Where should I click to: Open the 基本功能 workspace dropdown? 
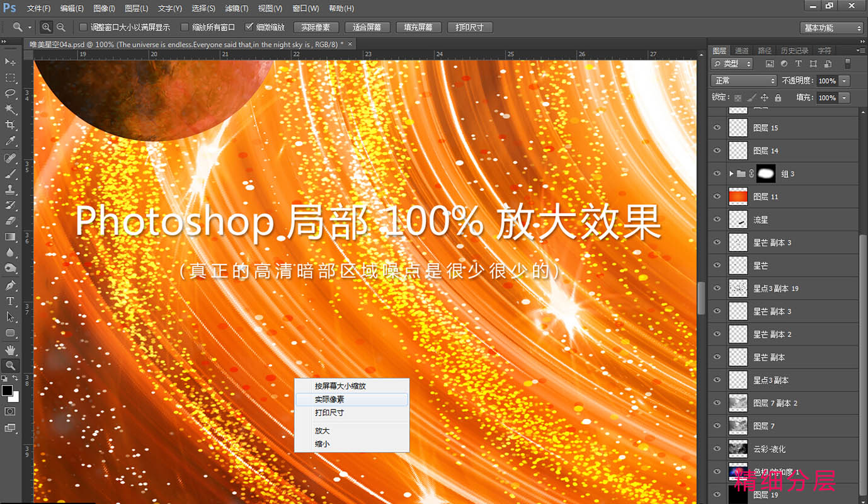tap(832, 28)
